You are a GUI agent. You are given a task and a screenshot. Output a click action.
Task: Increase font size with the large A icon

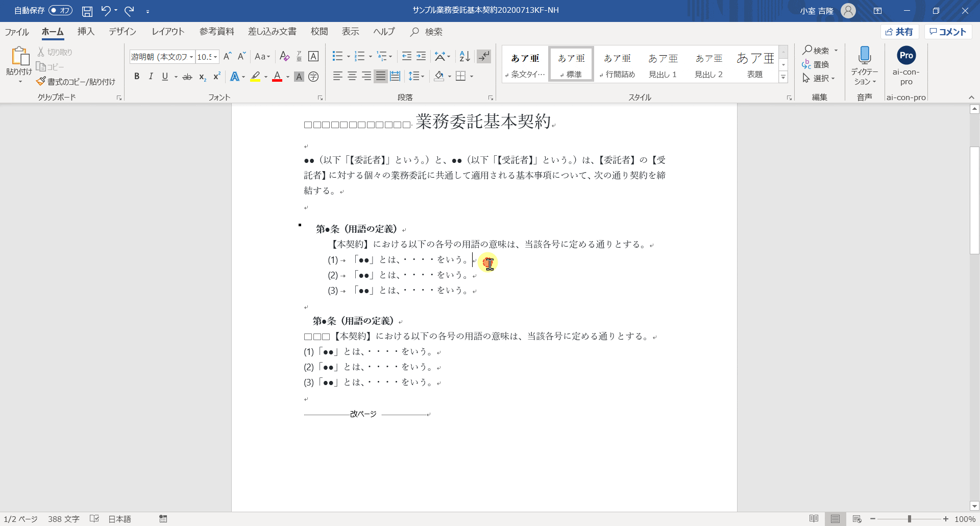[228, 56]
